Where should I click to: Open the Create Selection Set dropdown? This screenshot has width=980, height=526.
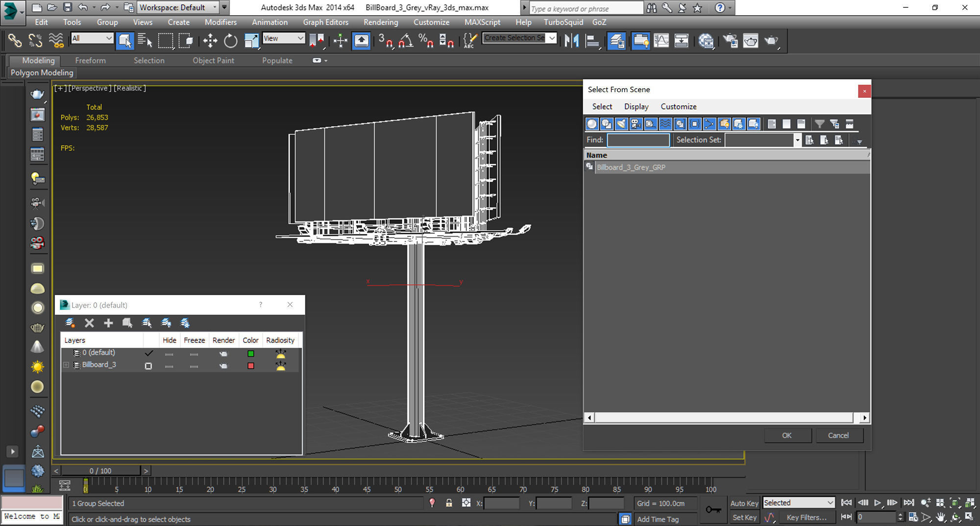pyautogui.click(x=519, y=38)
